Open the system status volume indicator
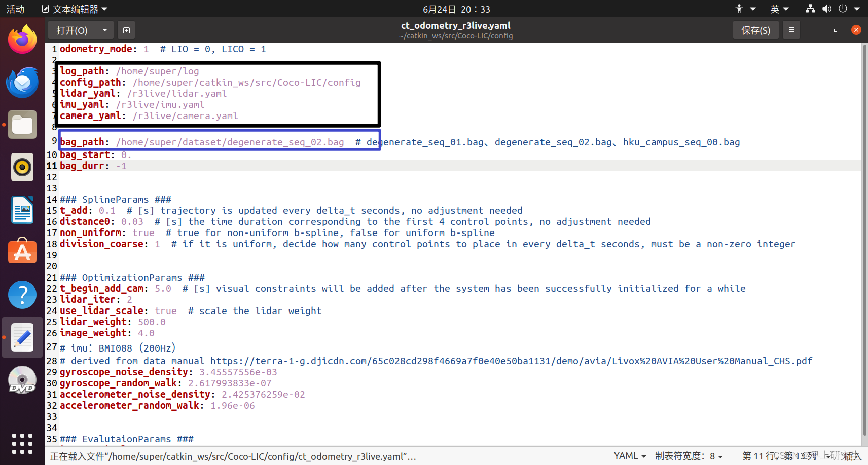The image size is (868, 465). pyautogui.click(x=827, y=9)
